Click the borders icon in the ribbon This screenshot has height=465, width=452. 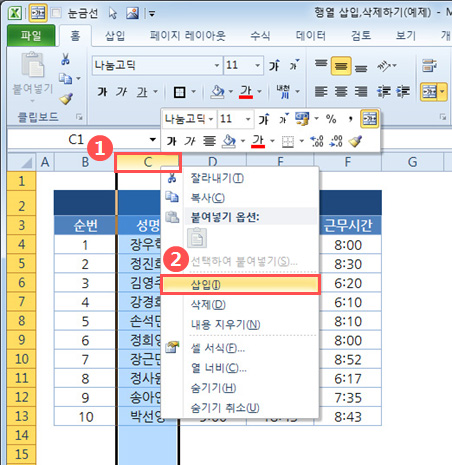[x=180, y=92]
